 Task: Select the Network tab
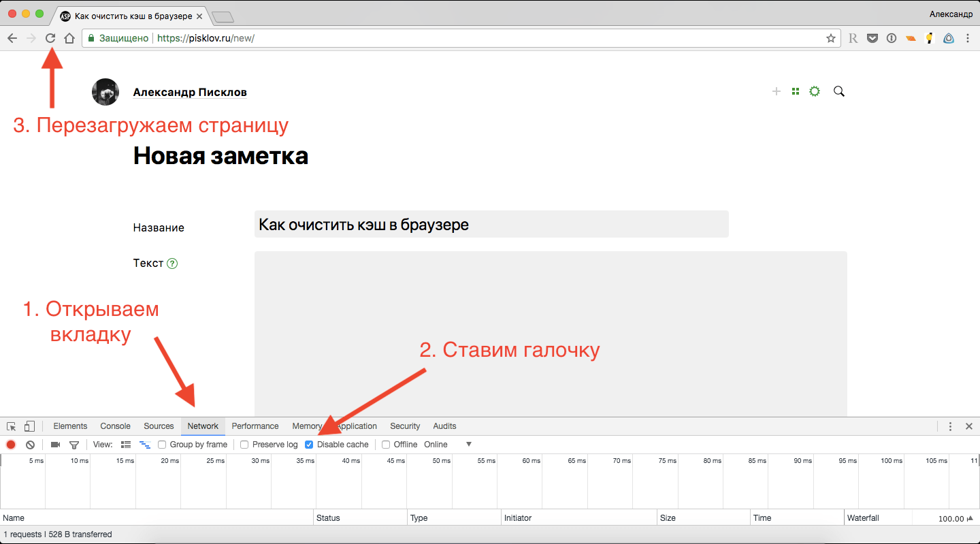click(x=203, y=426)
